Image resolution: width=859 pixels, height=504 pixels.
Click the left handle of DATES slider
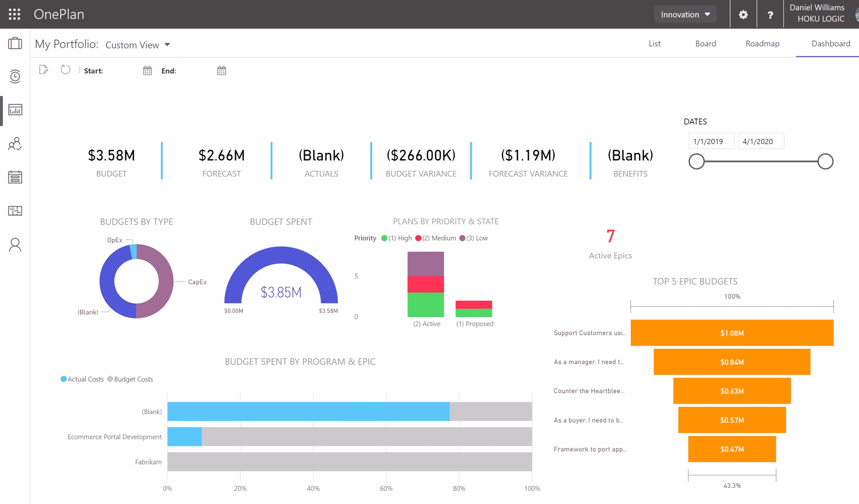(696, 161)
